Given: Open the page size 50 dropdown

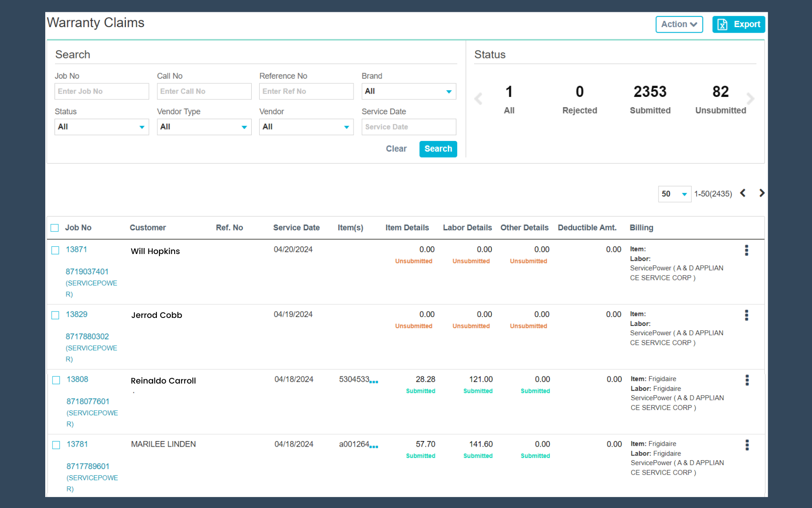Looking at the screenshot, I should coord(675,194).
